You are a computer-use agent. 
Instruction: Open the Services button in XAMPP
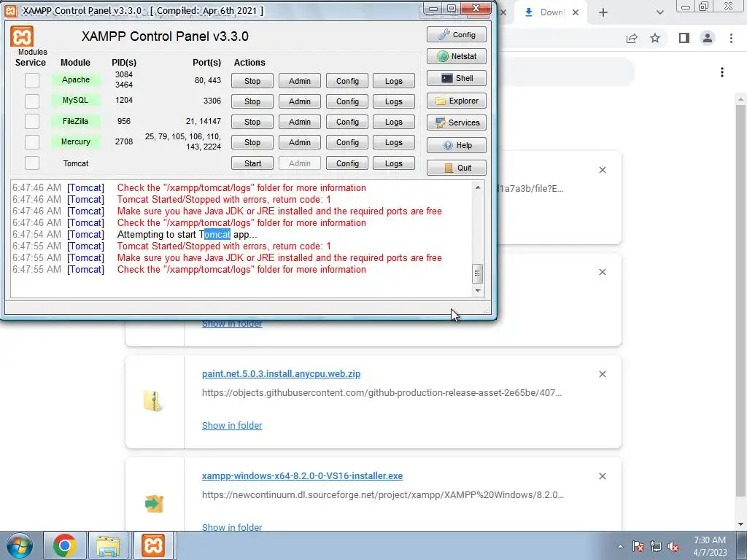tap(457, 122)
